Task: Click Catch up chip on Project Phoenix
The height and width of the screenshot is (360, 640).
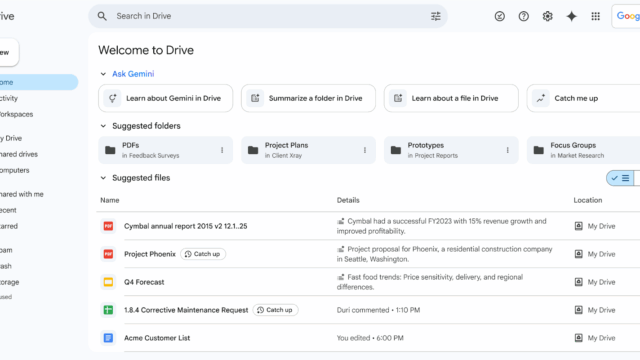Action: tap(203, 254)
